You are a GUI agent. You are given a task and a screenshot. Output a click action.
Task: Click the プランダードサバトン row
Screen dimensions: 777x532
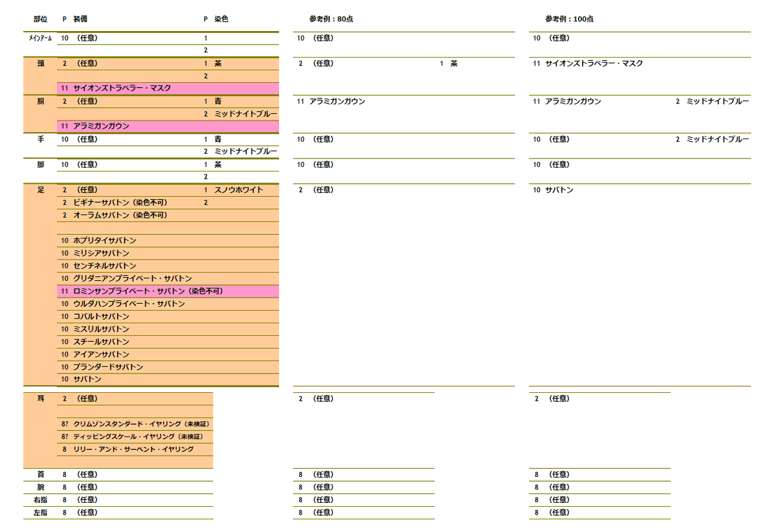(168, 367)
